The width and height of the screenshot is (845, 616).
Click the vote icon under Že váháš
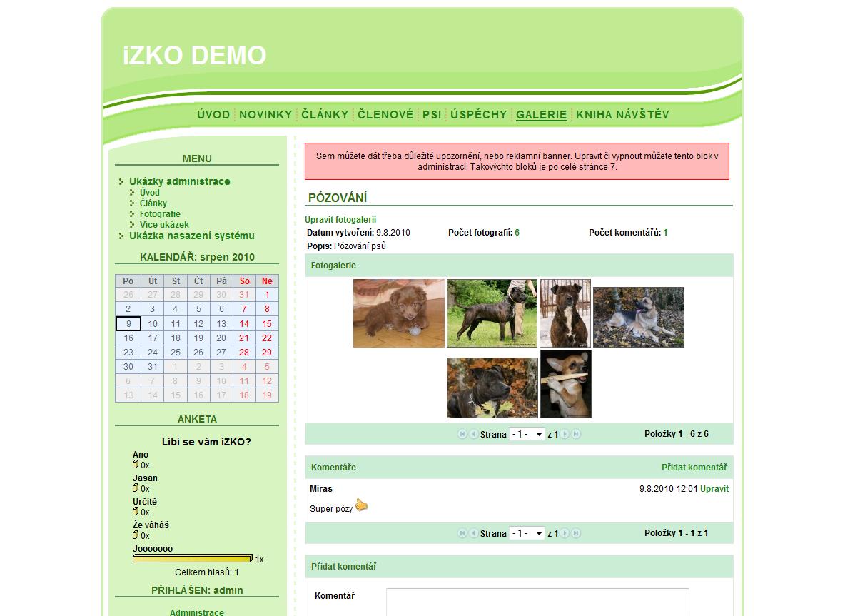(x=136, y=535)
